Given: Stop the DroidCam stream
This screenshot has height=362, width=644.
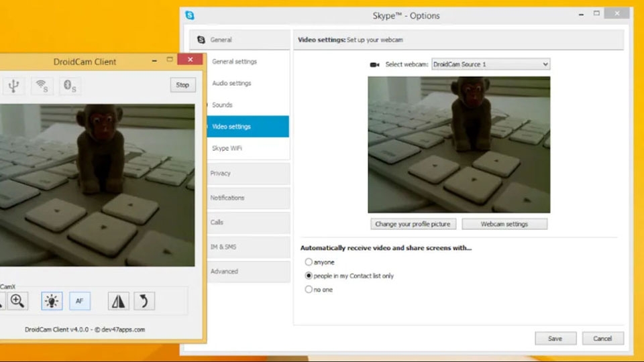Looking at the screenshot, I should click(x=182, y=85).
